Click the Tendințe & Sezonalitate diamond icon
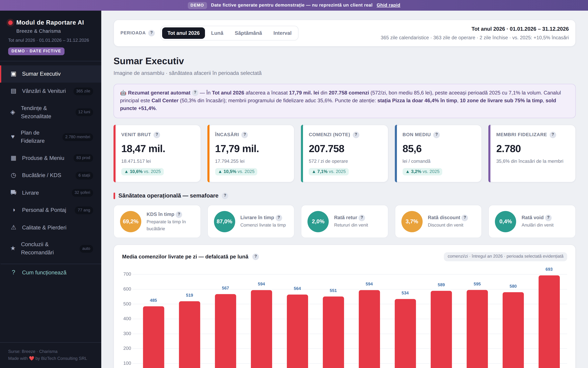 point(13,112)
